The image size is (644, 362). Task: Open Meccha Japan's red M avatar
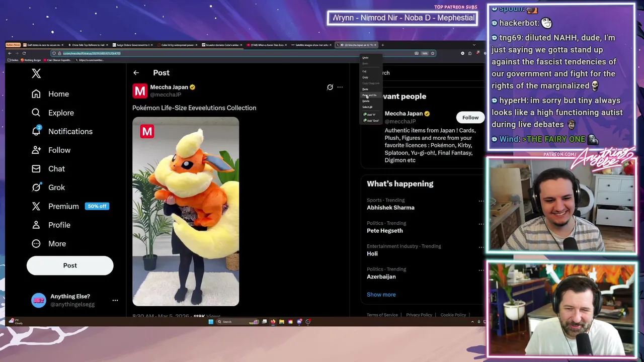[x=139, y=90]
